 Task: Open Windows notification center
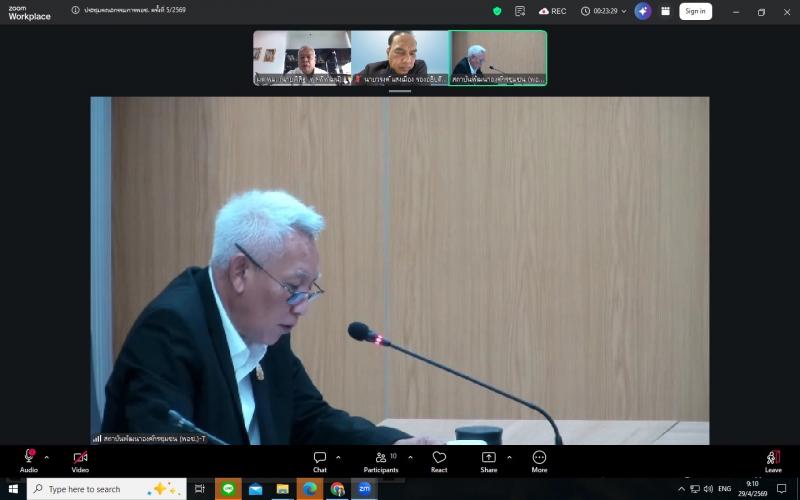coord(781,489)
